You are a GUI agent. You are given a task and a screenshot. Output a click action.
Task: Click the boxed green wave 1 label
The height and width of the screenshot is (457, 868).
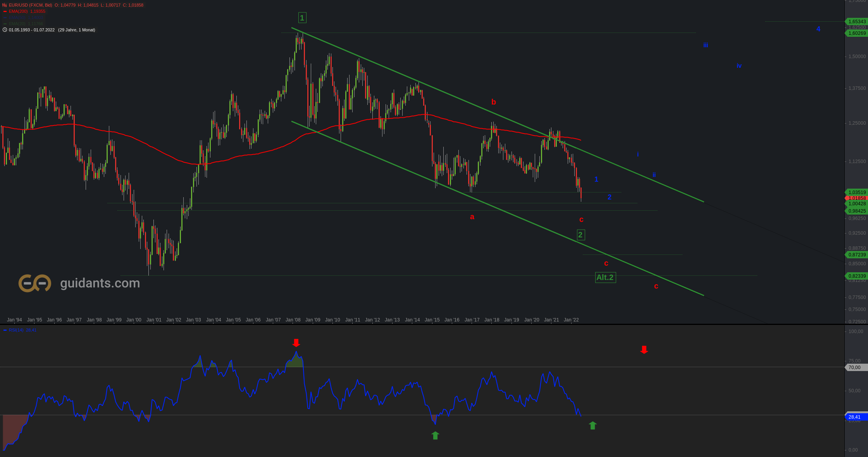302,17
